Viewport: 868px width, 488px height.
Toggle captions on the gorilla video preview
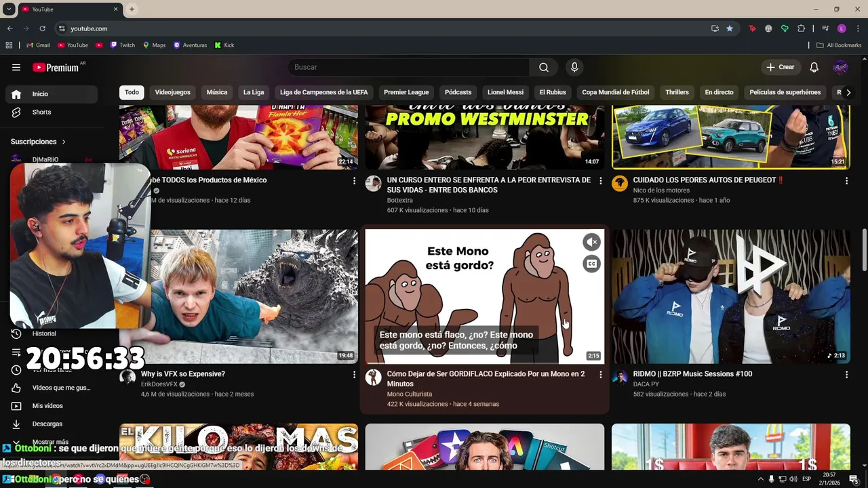click(592, 264)
